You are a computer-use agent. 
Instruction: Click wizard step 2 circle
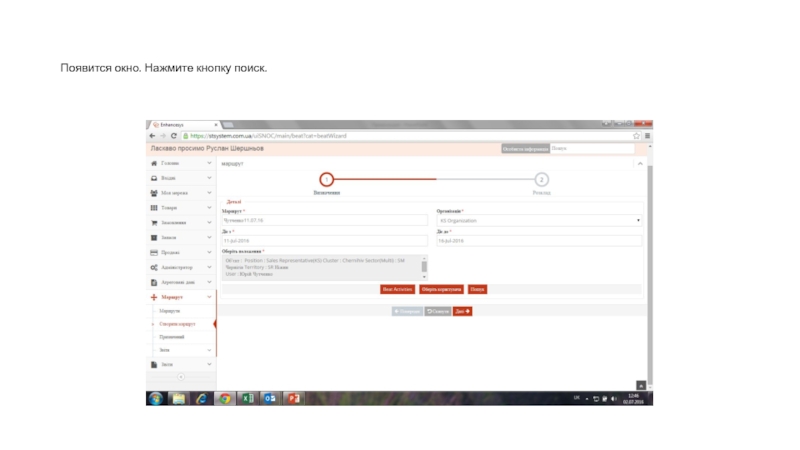pyautogui.click(x=541, y=180)
